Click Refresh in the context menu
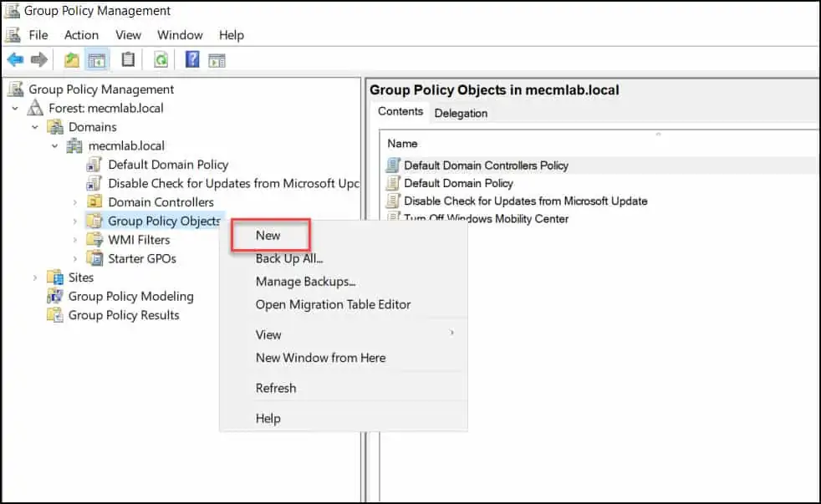Screen dimensions: 821x504 click(x=343, y=388)
